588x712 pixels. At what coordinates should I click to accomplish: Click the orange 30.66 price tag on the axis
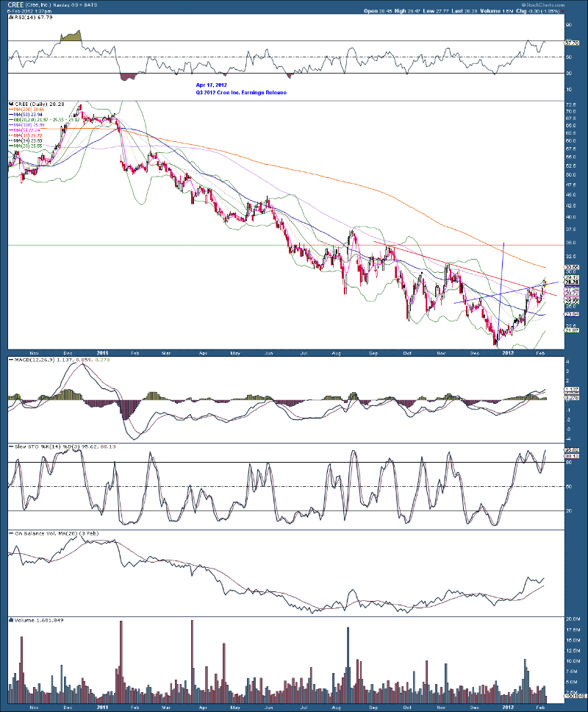(572, 268)
